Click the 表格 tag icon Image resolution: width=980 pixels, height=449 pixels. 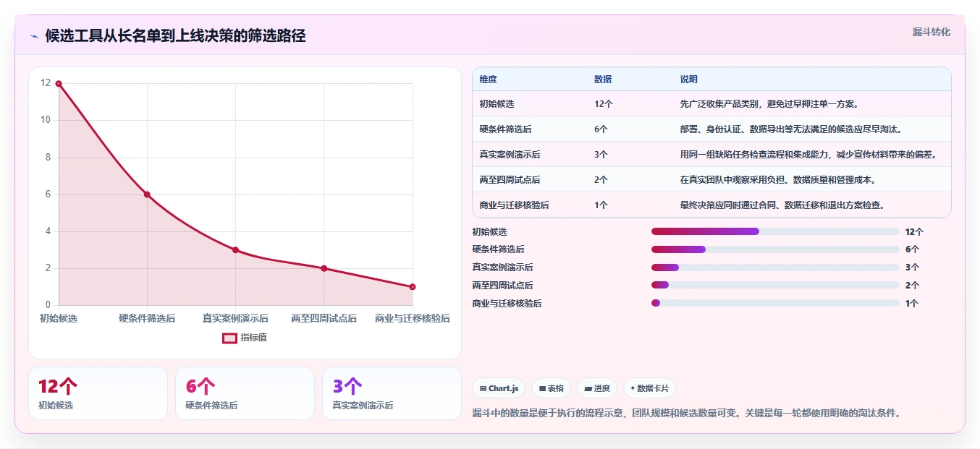tap(542, 389)
